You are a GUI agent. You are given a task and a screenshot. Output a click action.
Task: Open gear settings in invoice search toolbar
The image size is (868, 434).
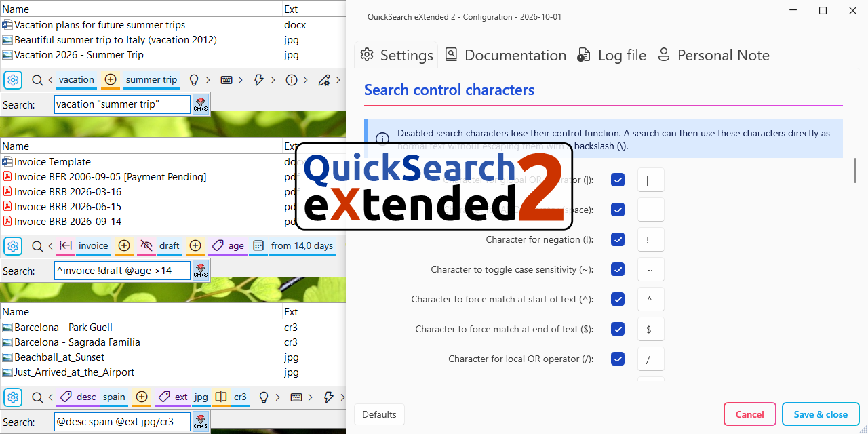(x=14, y=246)
